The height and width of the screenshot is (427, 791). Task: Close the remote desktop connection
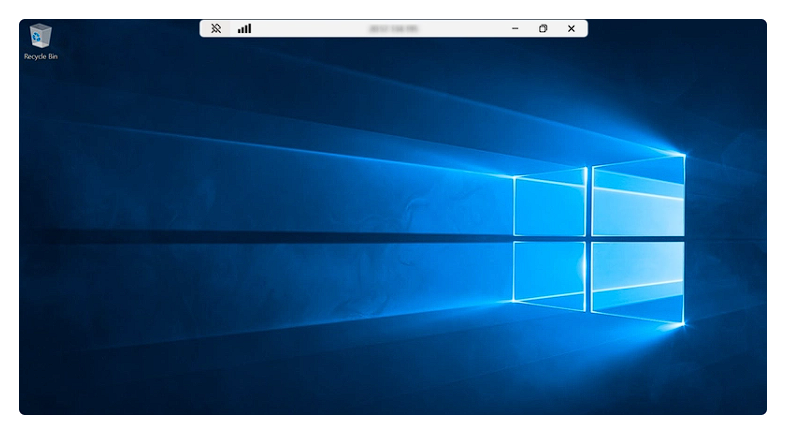tap(571, 29)
